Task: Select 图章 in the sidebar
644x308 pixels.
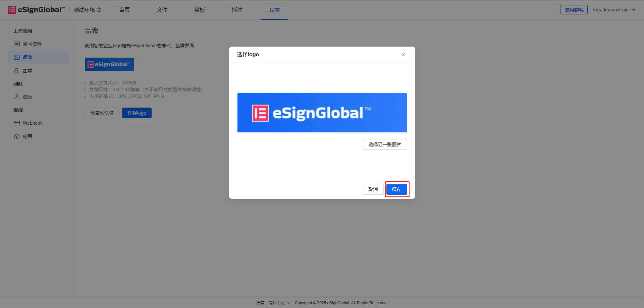Action: tap(38, 71)
